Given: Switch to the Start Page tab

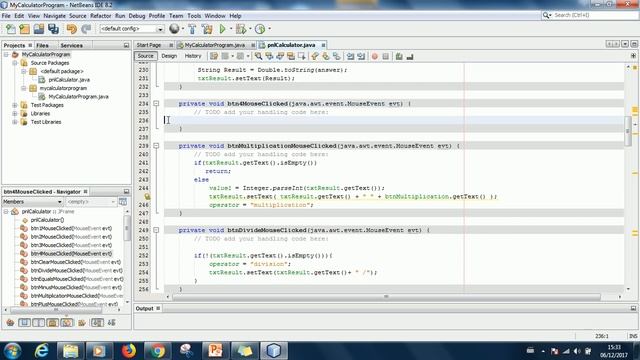Looking at the screenshot, I should (x=149, y=45).
